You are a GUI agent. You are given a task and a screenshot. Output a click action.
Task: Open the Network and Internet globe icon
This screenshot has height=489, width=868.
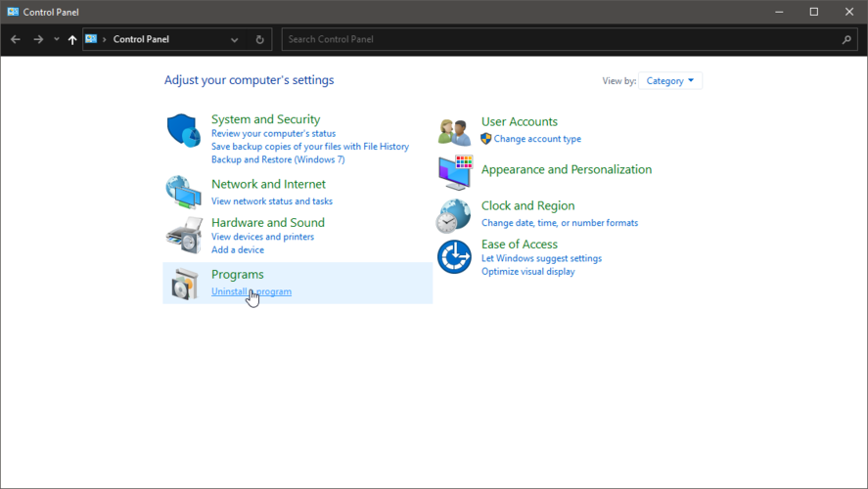pos(183,193)
